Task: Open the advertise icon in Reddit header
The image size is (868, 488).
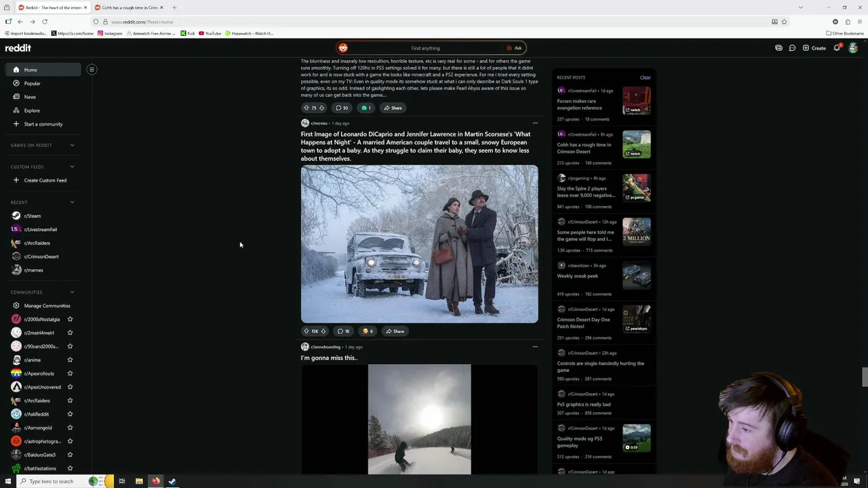Action: tap(778, 48)
